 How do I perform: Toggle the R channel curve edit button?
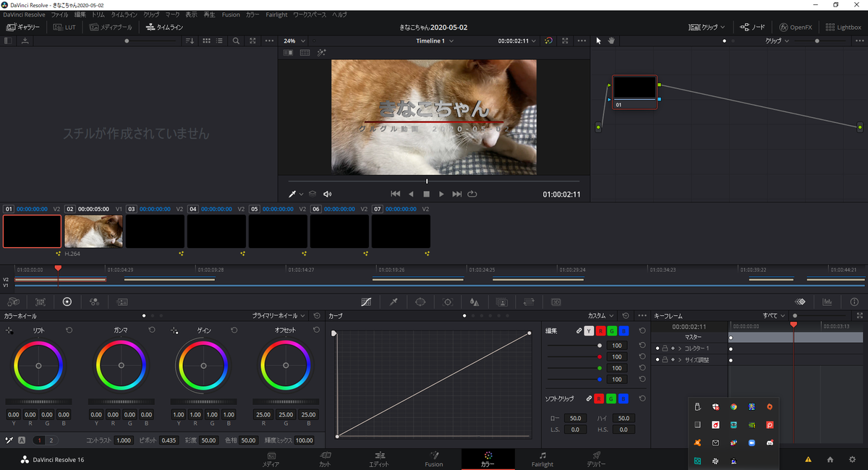point(600,330)
